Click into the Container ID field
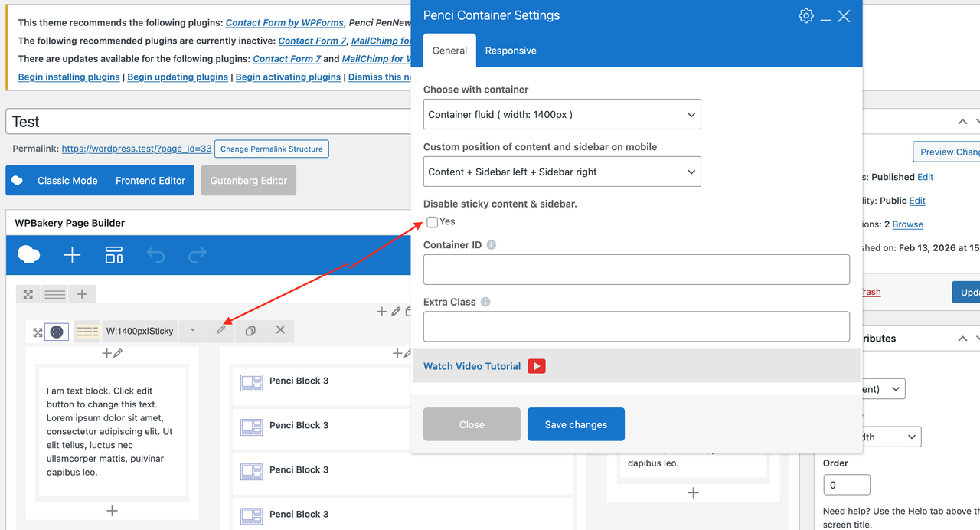 pyautogui.click(x=636, y=270)
